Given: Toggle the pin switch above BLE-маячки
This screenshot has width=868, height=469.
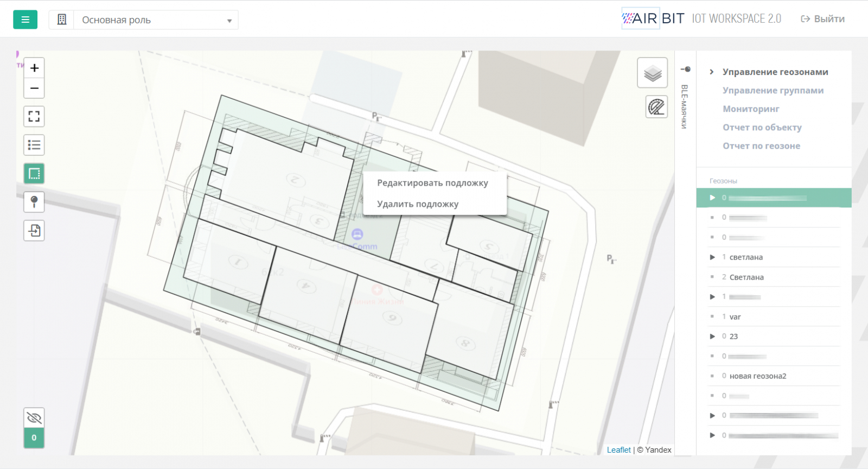Looking at the screenshot, I should pos(686,69).
